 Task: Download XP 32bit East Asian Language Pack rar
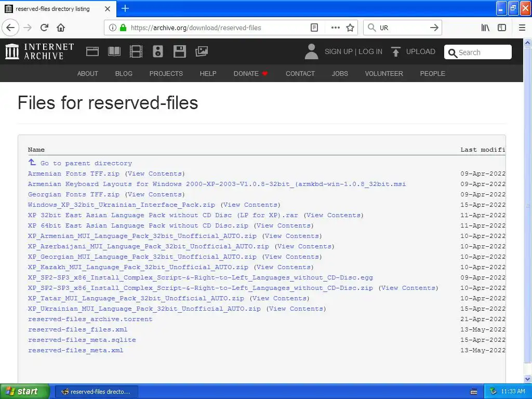[x=163, y=215]
